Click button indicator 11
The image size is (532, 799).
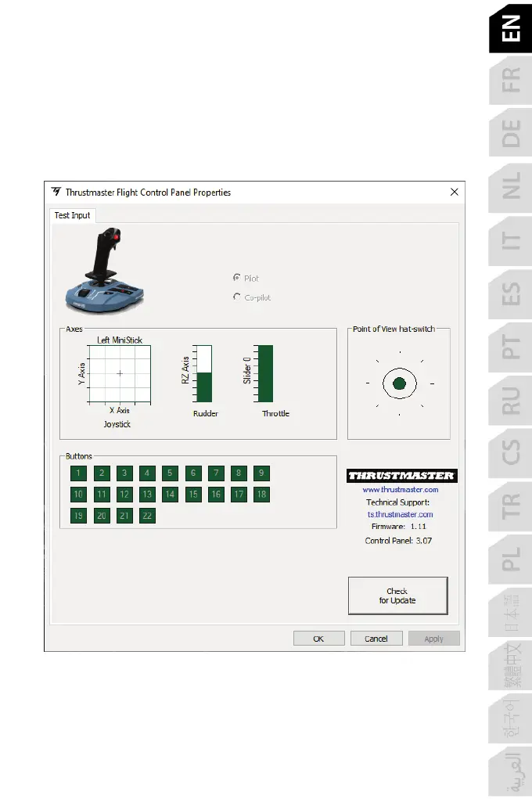pyautogui.click(x=102, y=495)
